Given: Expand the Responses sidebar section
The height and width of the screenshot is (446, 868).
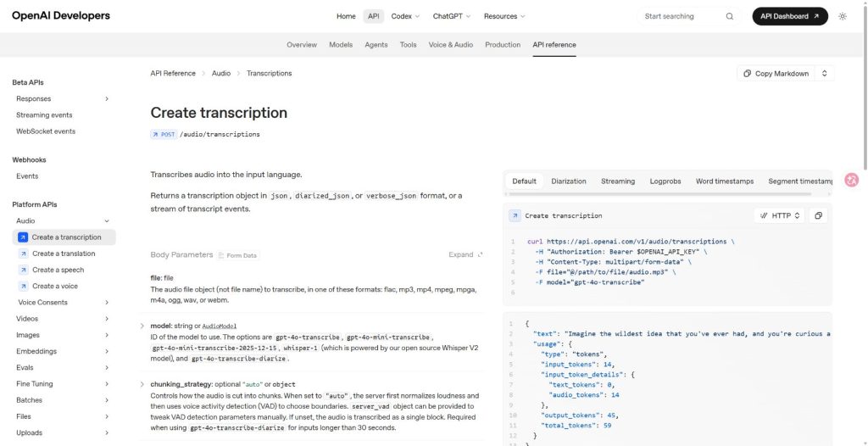Looking at the screenshot, I should pos(107,98).
